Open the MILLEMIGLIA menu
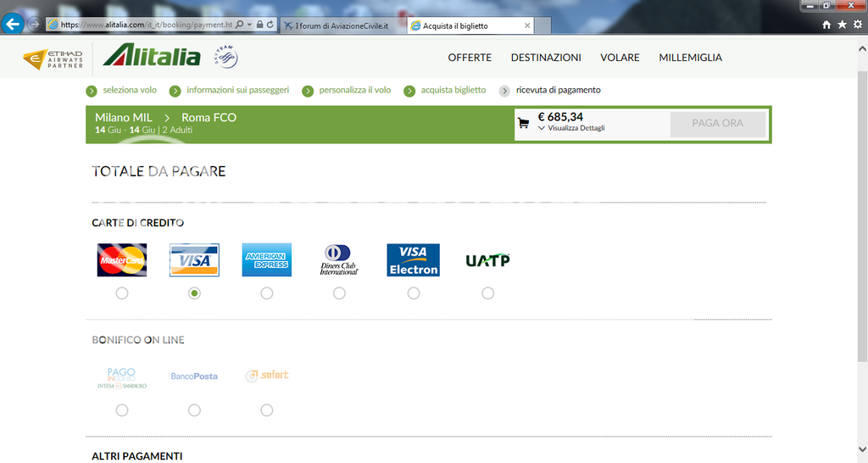 click(x=690, y=58)
